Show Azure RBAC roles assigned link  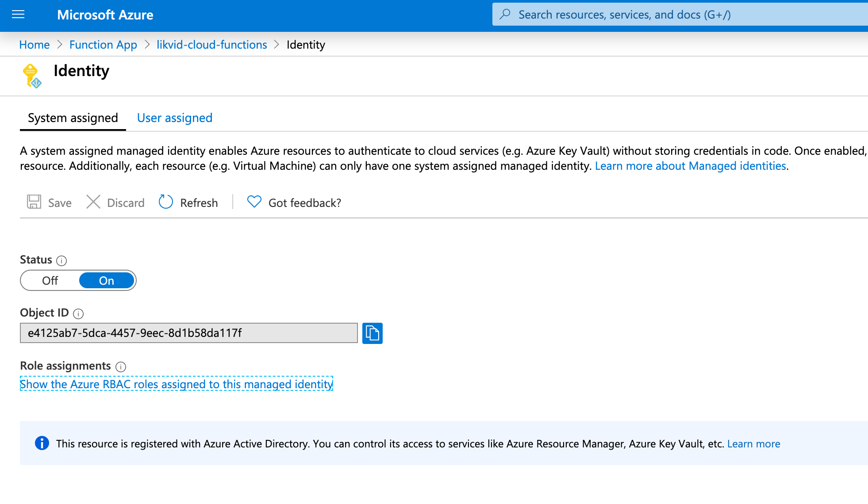tap(177, 384)
